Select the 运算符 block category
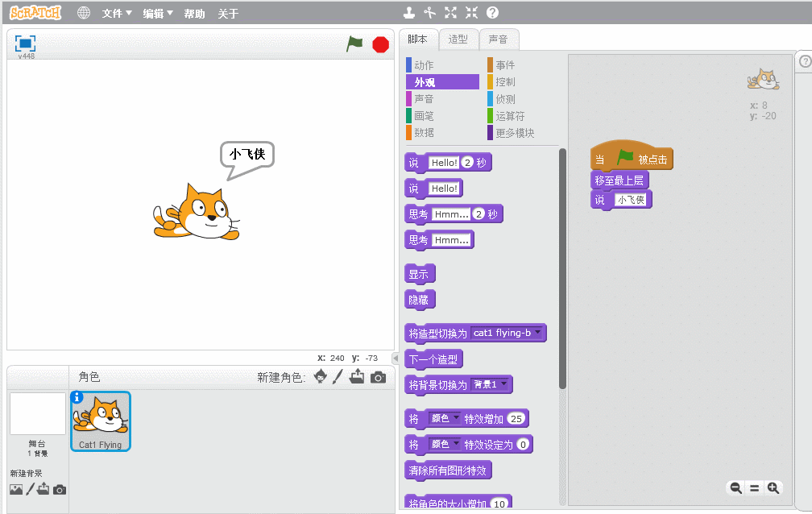 pos(523,116)
